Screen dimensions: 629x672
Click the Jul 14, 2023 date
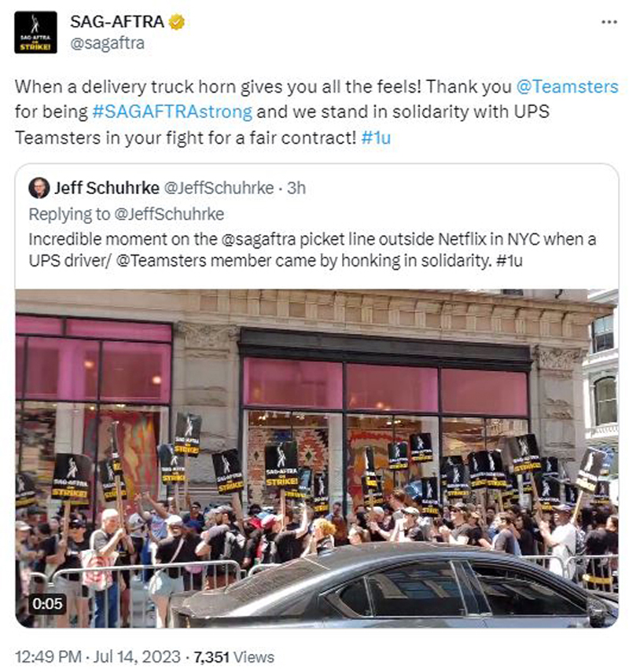tap(137, 657)
